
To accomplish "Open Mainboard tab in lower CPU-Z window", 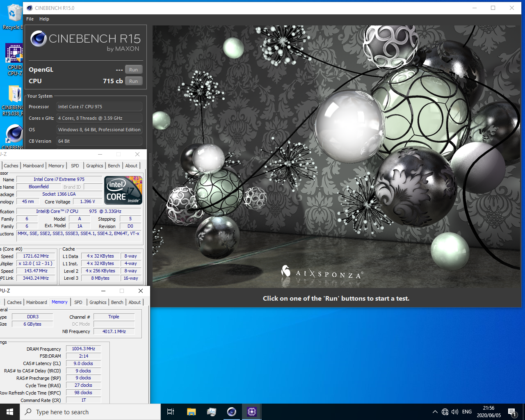I will click(37, 302).
